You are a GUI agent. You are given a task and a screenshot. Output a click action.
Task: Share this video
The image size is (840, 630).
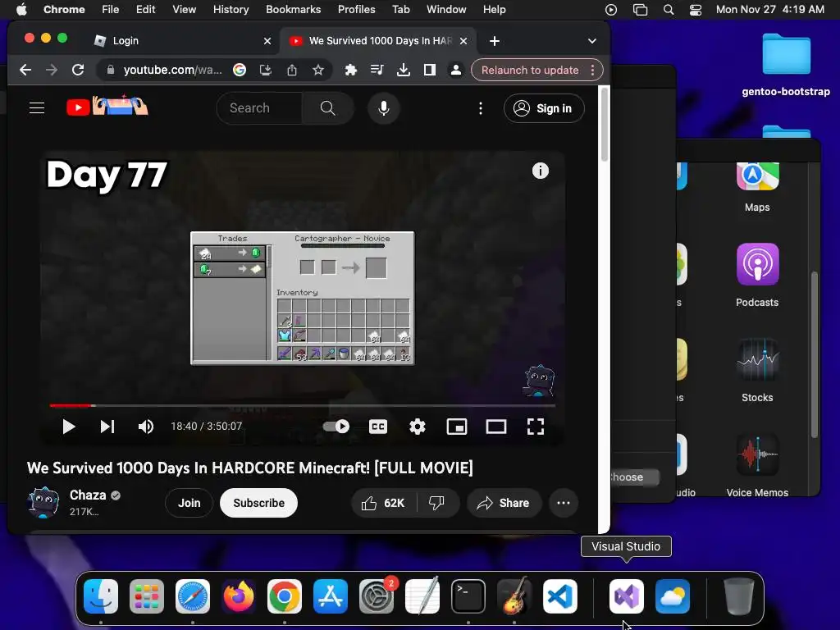click(504, 503)
